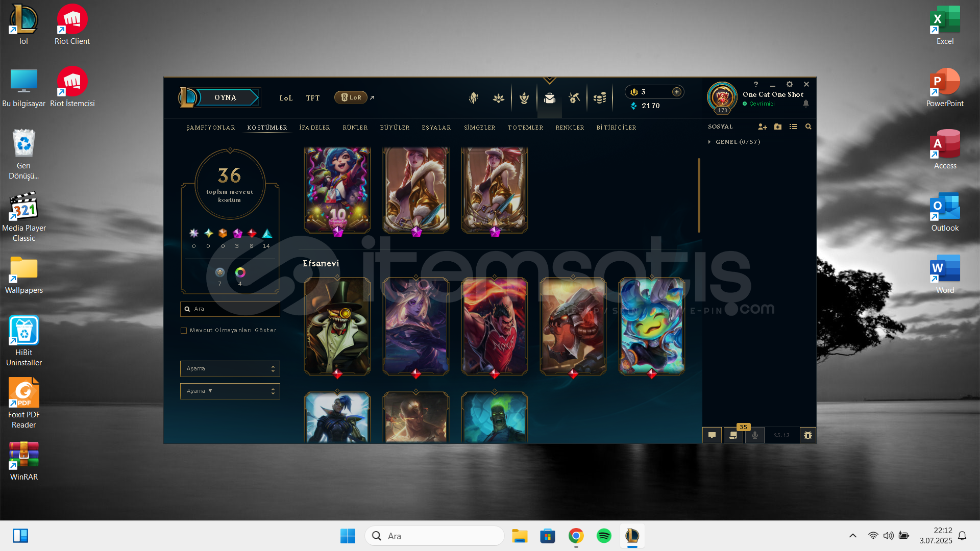Switch to the RÜNLER tab
Image resolution: width=980 pixels, height=551 pixels.
(x=355, y=128)
